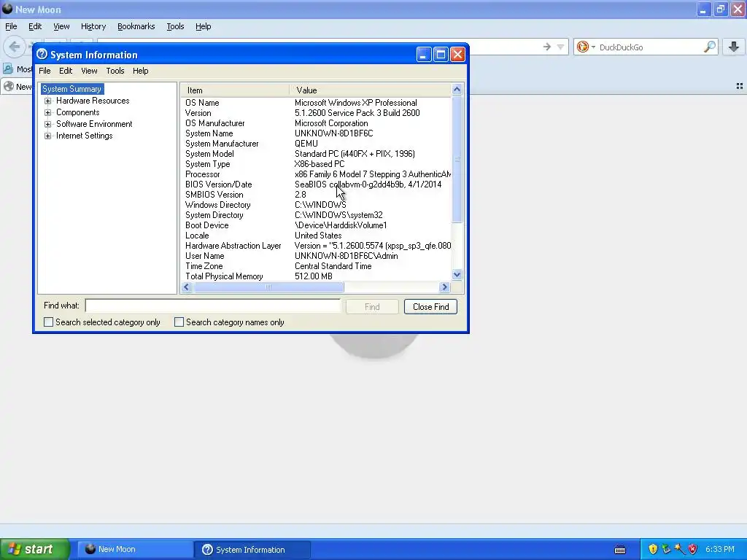
Task: Open the Tools menu in System Information
Action: tap(115, 71)
